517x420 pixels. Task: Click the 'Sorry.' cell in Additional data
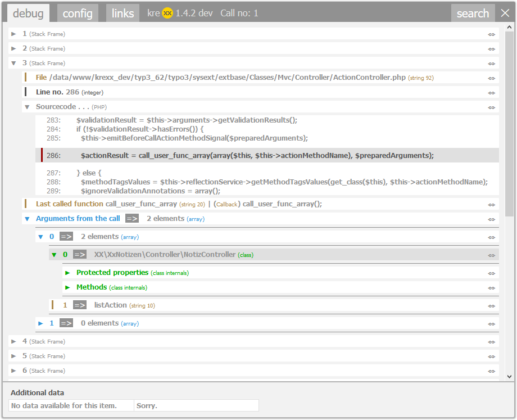pyautogui.click(x=196, y=405)
